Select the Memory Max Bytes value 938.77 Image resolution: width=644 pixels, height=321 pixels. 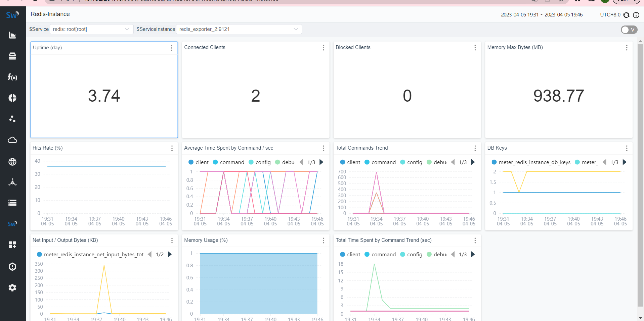[559, 96]
